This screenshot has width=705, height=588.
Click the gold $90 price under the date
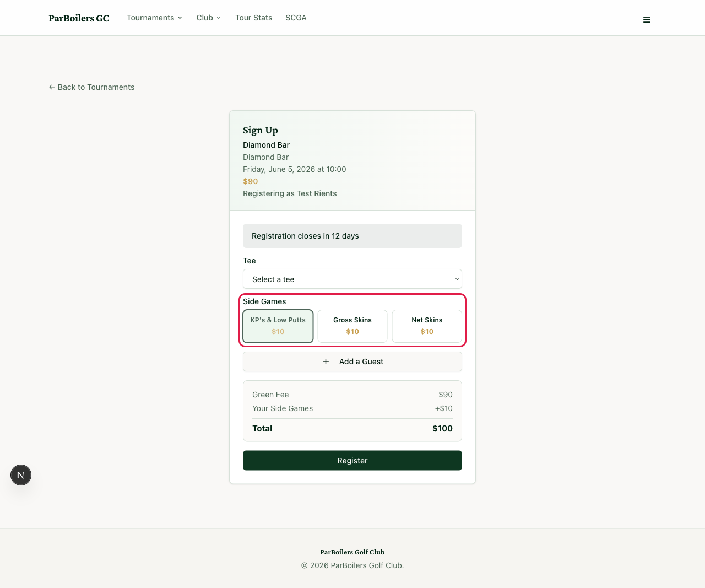pos(251,181)
